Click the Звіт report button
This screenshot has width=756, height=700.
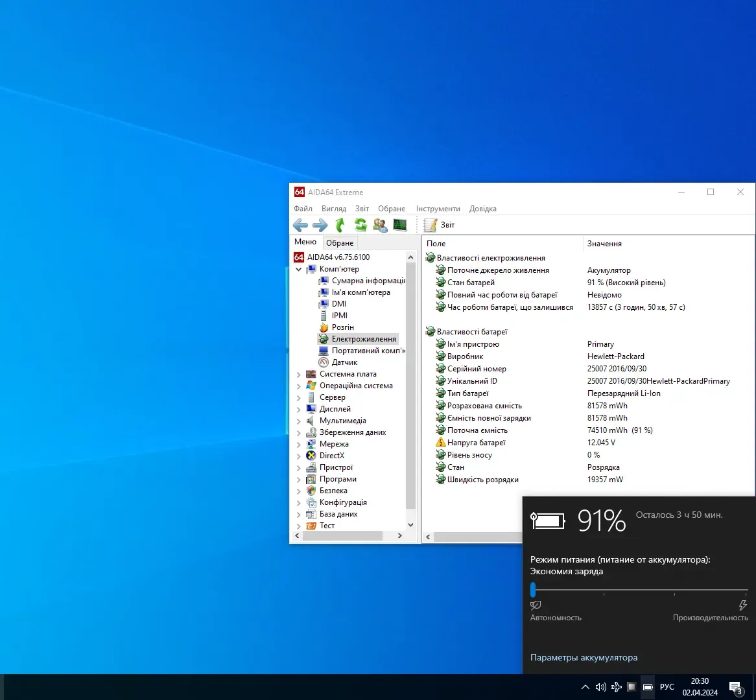pos(440,225)
